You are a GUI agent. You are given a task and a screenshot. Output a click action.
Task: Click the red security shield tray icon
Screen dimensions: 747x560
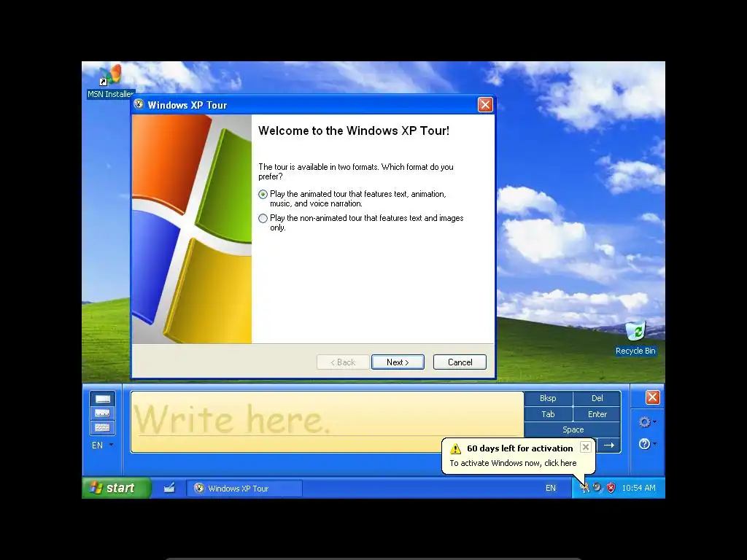611,488
